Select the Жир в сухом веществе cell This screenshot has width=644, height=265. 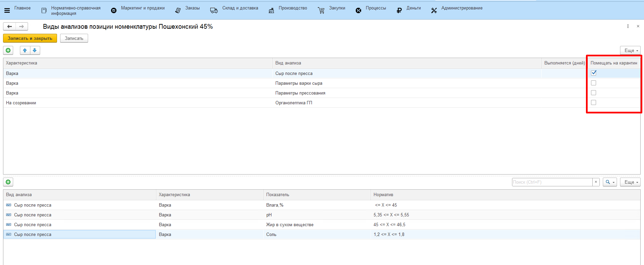tap(317, 224)
